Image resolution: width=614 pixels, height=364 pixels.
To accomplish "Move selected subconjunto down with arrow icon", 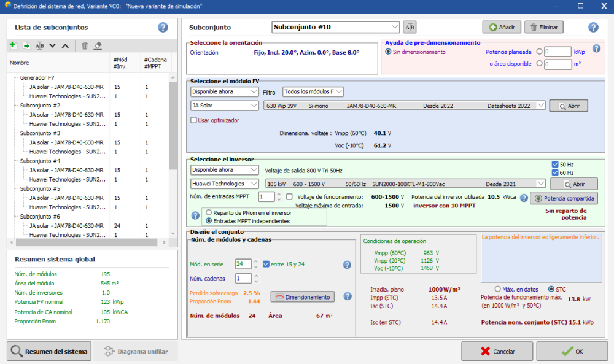I will (x=52, y=45).
